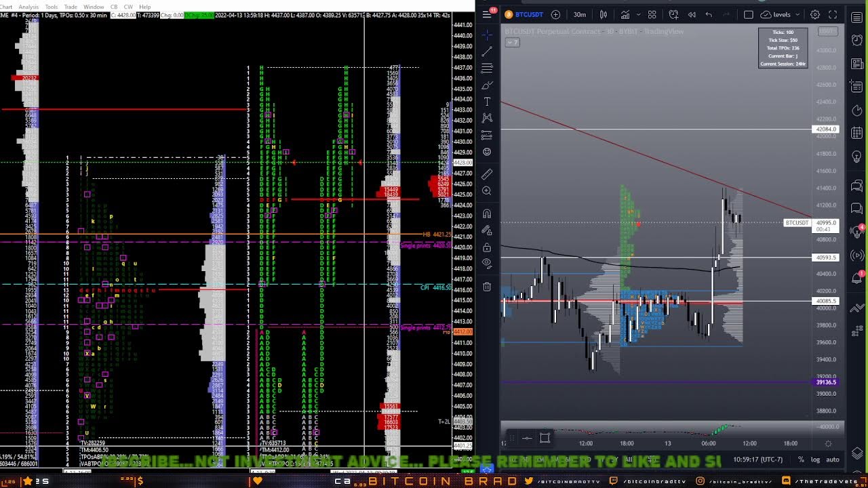Open the BTCUSDT symbol search
Screen dimensions: 868x488
click(x=524, y=14)
